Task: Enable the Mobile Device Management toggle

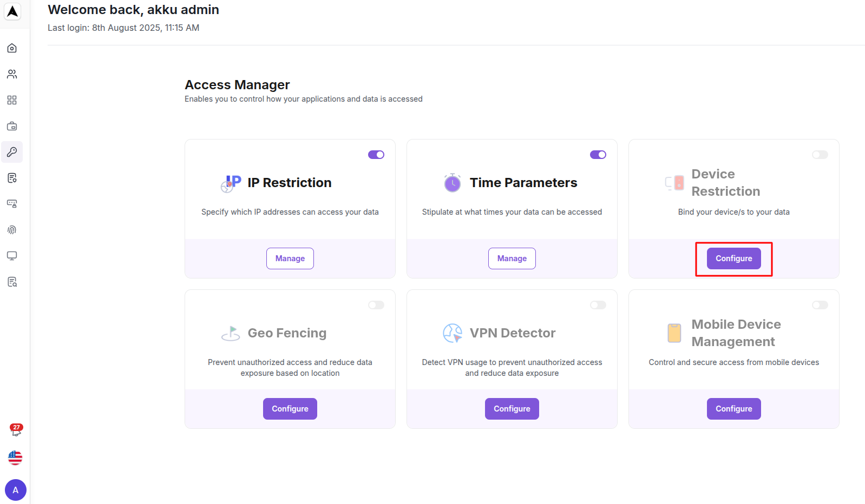Action: [820, 305]
